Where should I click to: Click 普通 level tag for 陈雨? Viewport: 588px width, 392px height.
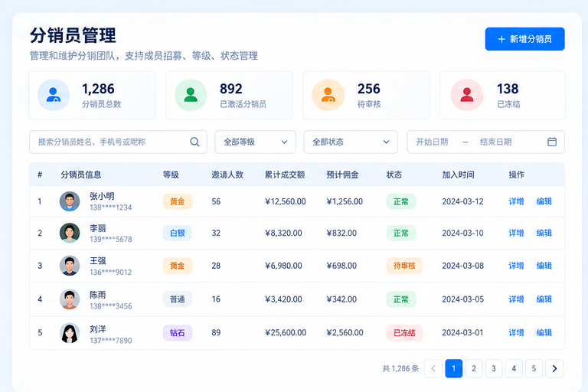pyautogui.click(x=178, y=299)
